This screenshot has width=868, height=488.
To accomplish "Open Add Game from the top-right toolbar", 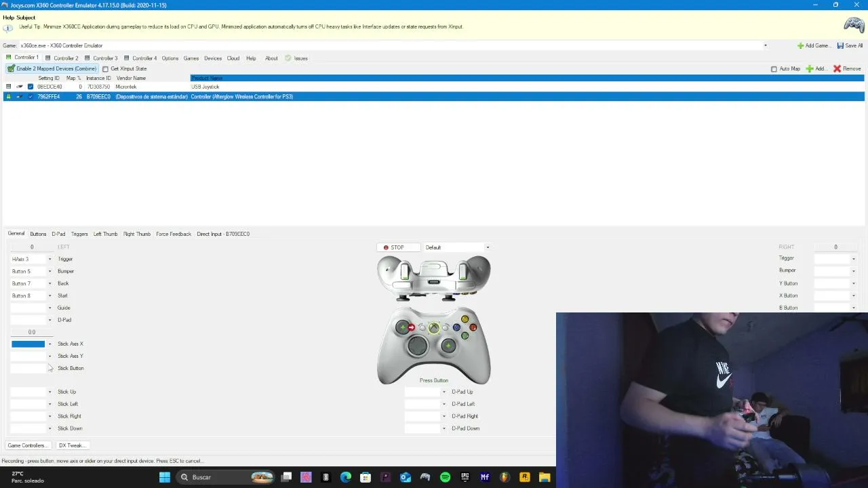I will pos(813,45).
